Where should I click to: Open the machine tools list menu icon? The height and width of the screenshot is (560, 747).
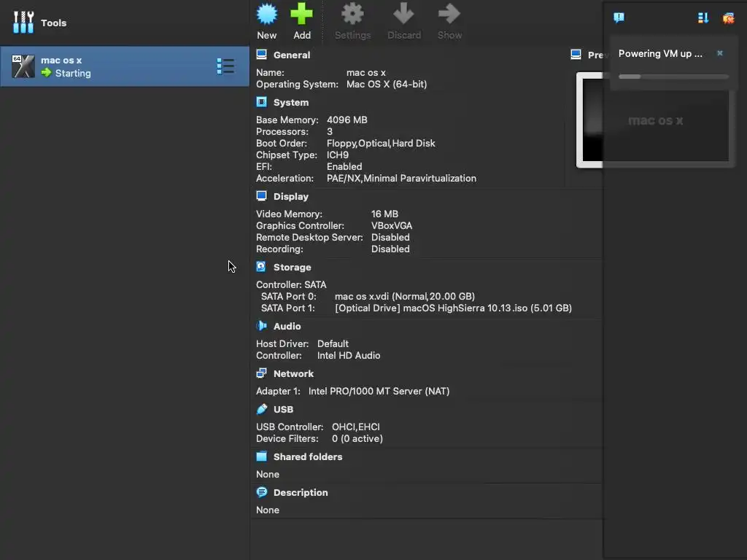click(x=225, y=66)
